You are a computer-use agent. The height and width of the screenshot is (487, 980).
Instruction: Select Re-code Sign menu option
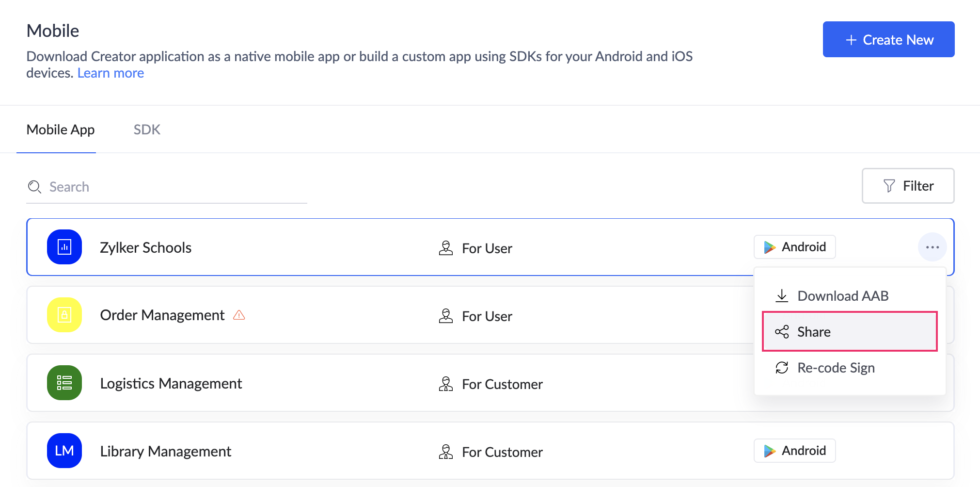[836, 368]
